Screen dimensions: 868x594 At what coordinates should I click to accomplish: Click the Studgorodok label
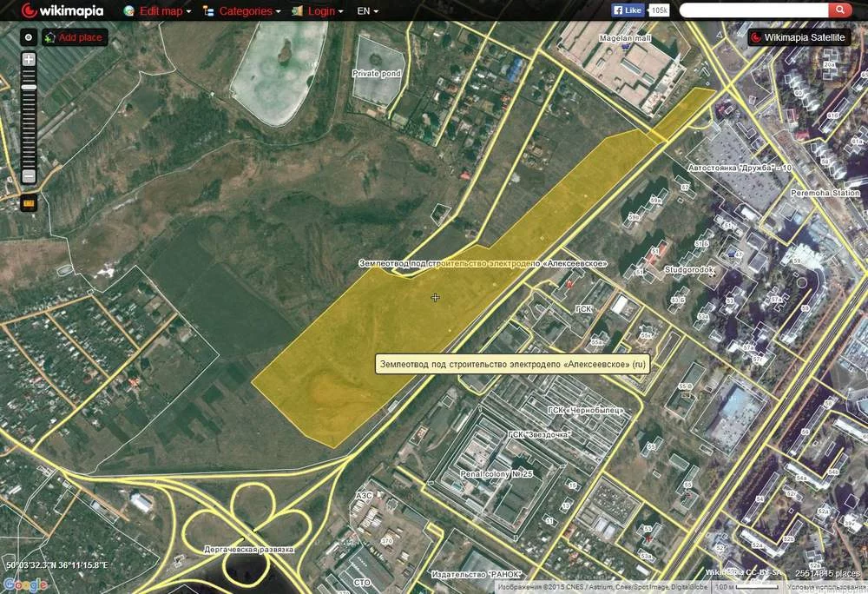tap(689, 270)
